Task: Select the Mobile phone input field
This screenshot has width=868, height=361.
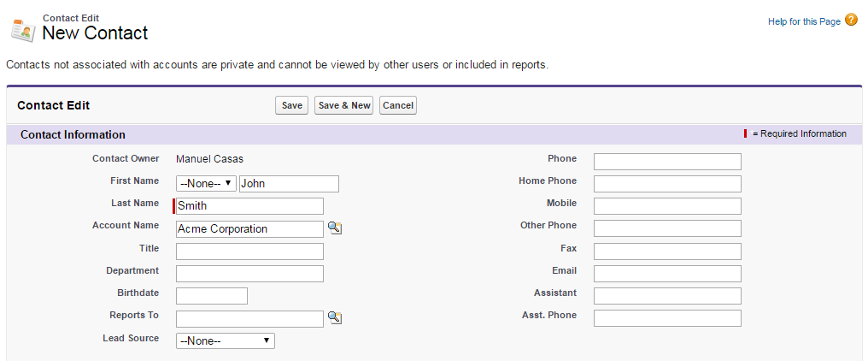Action: click(667, 206)
